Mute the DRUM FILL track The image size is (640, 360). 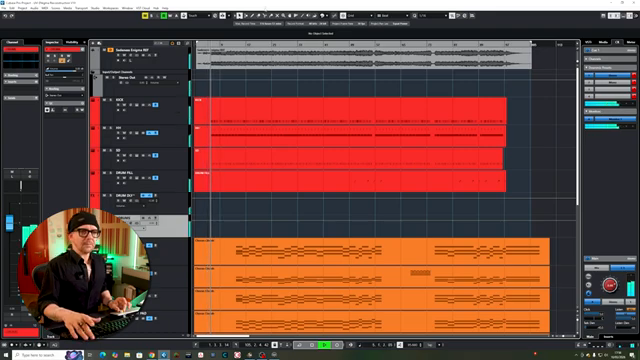click(104, 173)
